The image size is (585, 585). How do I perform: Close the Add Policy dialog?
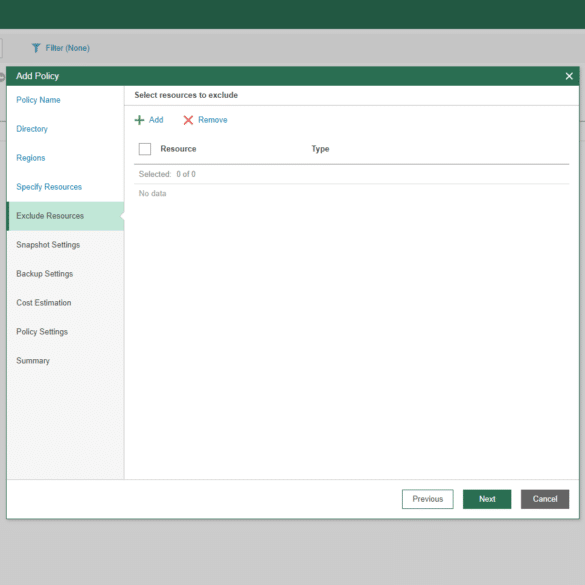tap(569, 76)
